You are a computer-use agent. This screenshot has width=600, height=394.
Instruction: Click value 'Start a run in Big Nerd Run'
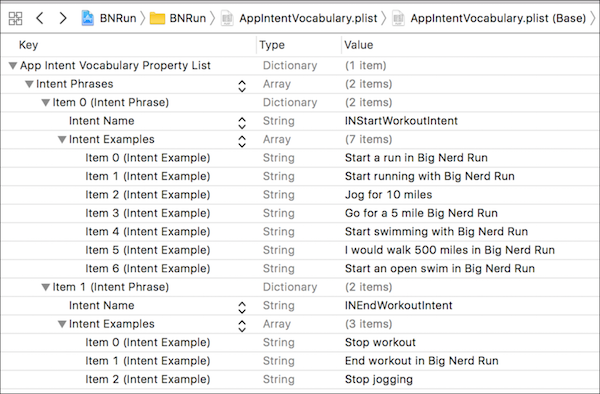pyautogui.click(x=416, y=158)
